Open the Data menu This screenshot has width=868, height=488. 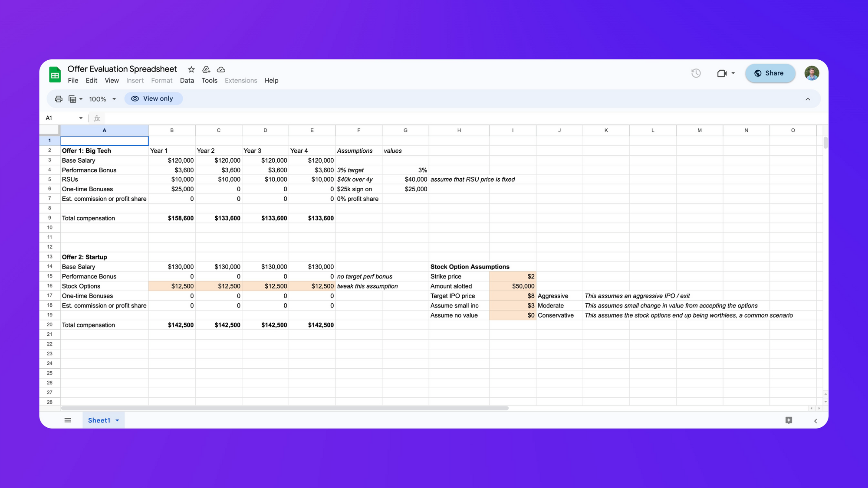click(187, 81)
